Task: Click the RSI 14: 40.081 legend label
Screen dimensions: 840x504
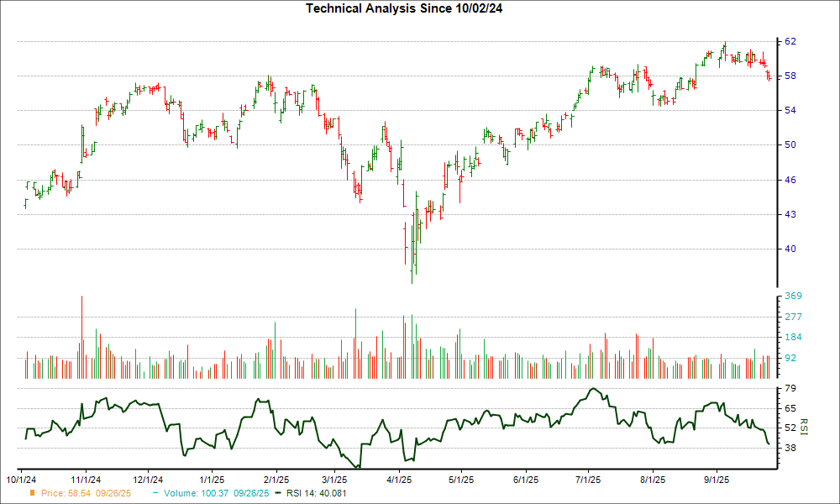Action: click(318, 493)
